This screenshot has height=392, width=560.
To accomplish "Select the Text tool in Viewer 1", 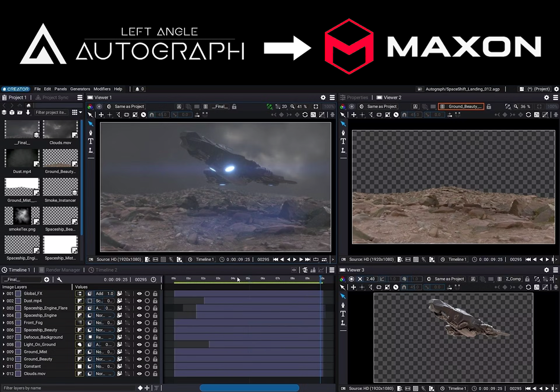I will 90,141.
